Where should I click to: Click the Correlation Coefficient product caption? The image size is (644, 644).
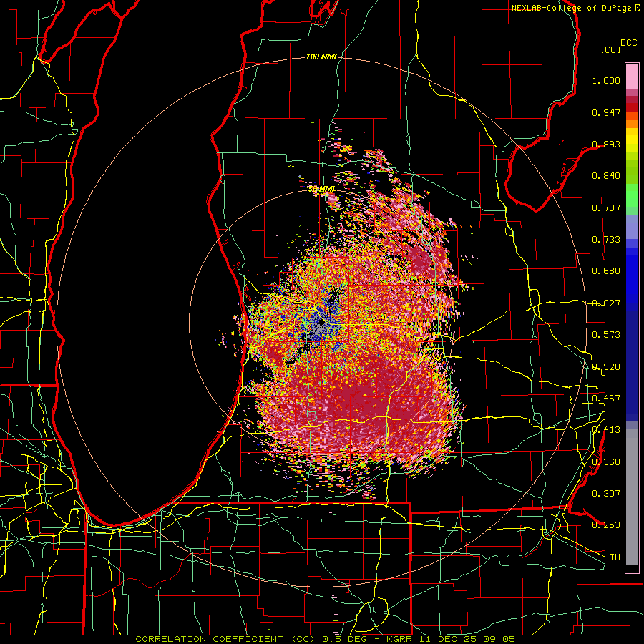click(326, 639)
